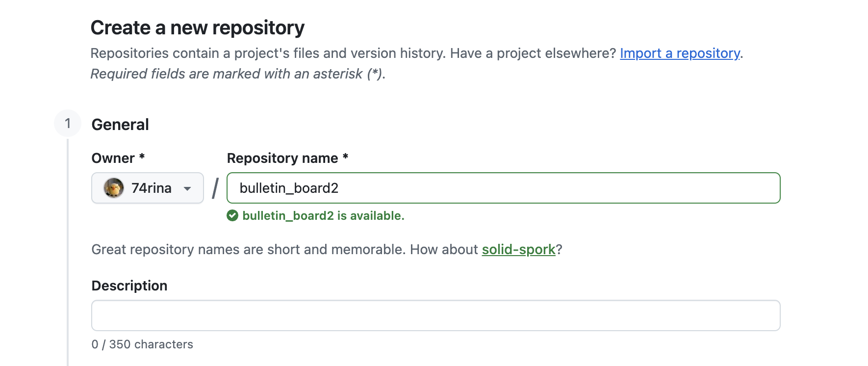Click the green availability checkmark icon
This screenshot has width=868, height=366.
point(232,216)
